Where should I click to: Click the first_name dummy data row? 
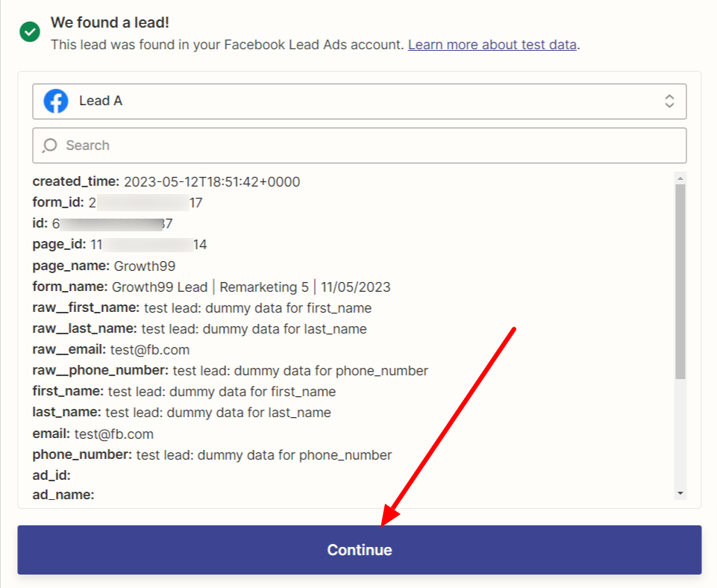[x=184, y=392]
